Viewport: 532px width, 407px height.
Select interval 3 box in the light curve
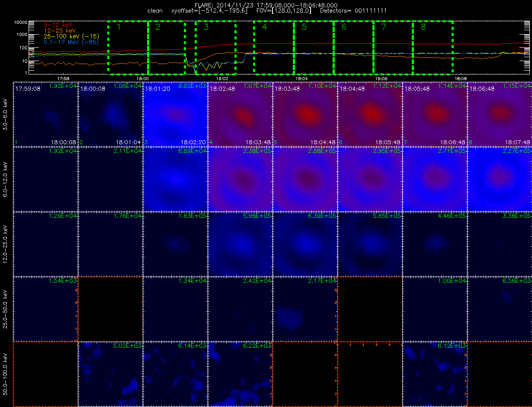tap(215, 47)
